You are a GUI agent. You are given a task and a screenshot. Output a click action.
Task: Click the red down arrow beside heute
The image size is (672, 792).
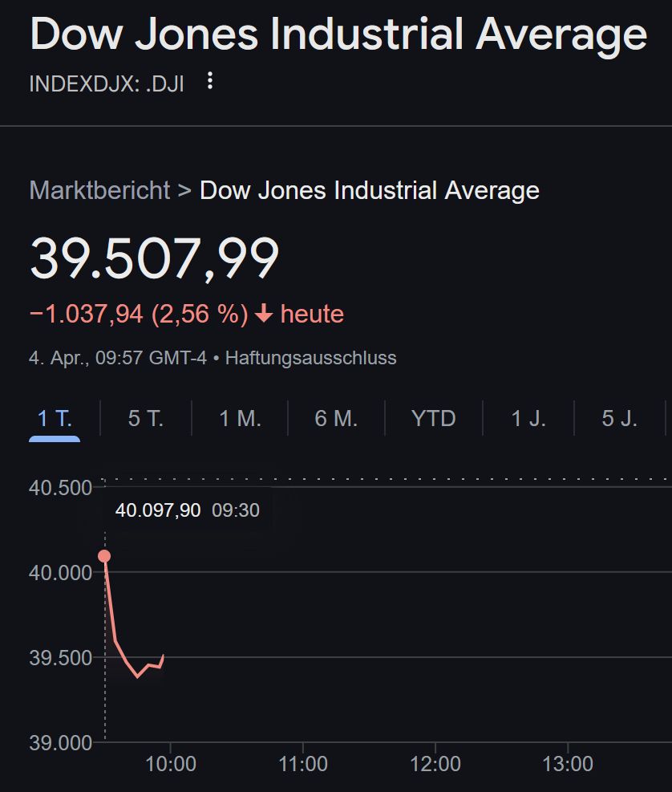264,314
